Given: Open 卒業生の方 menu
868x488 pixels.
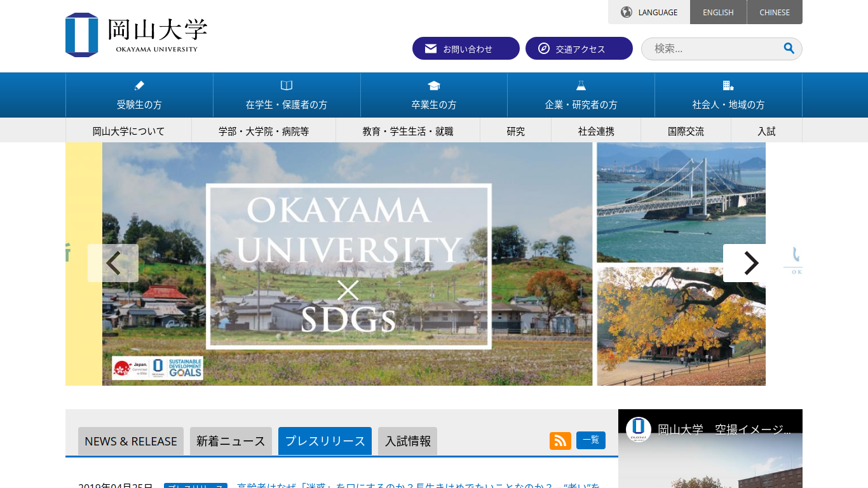Looking at the screenshot, I should tap(434, 95).
